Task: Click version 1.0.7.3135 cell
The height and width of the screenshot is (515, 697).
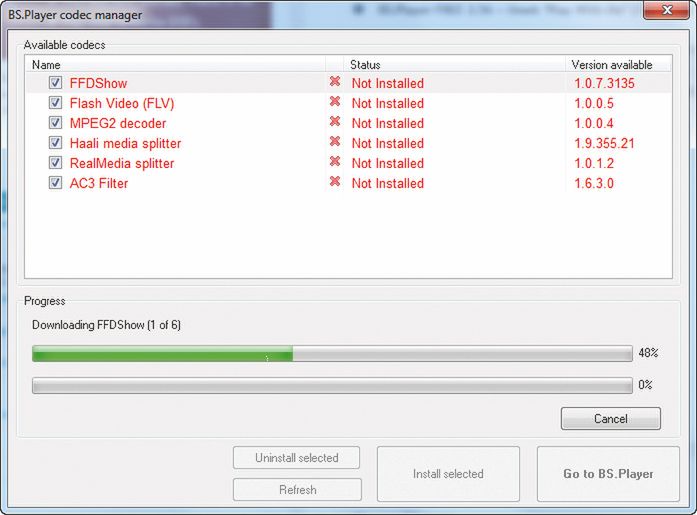Action: pos(604,83)
